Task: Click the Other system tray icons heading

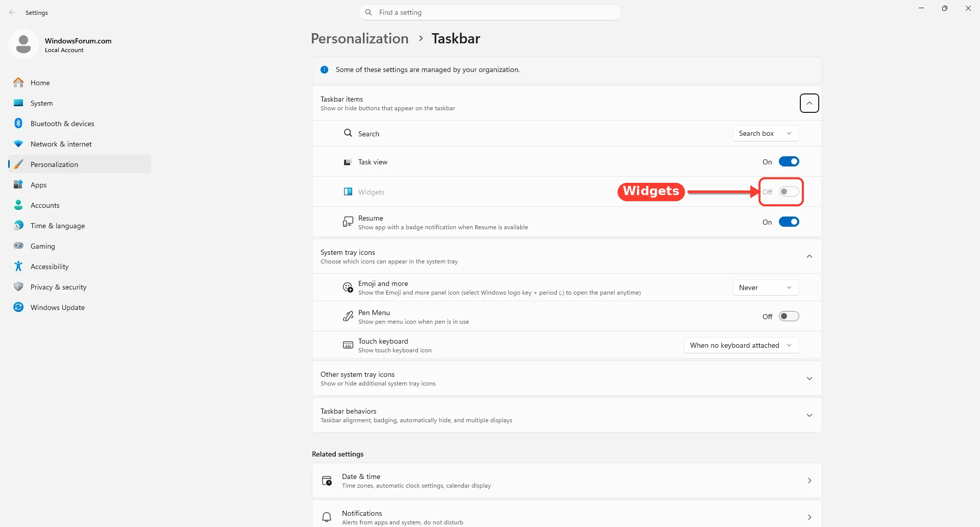Action: click(357, 374)
